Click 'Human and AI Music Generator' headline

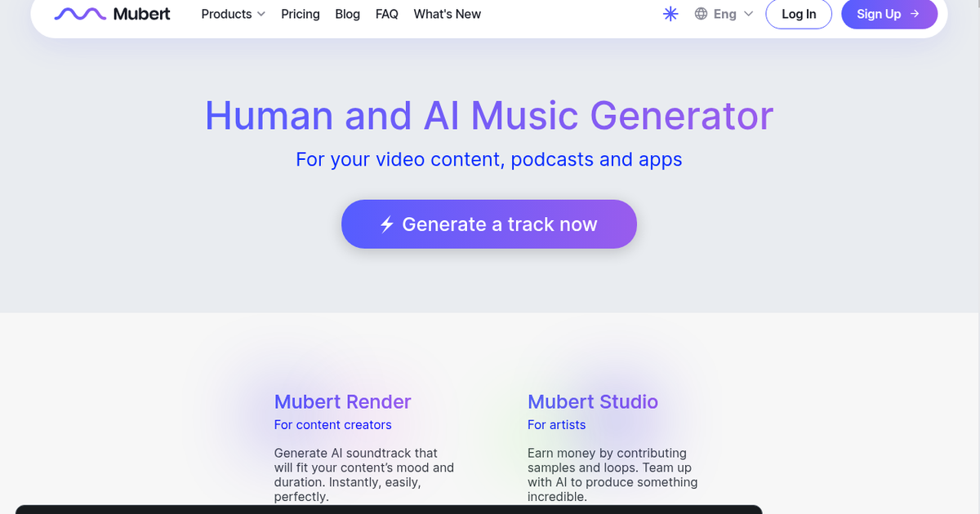(489, 115)
